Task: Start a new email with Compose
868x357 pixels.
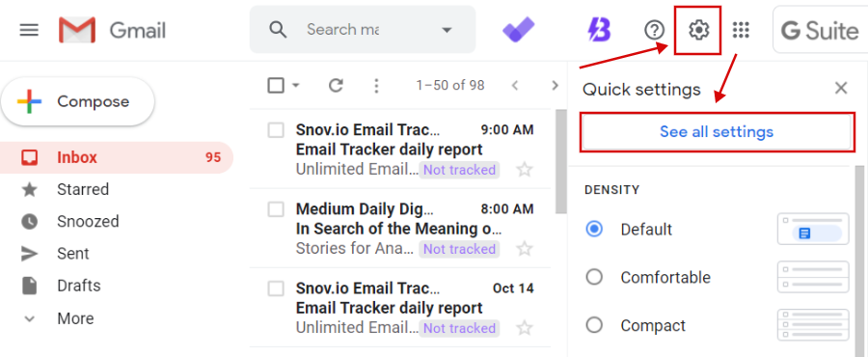Action: pyautogui.click(x=78, y=102)
